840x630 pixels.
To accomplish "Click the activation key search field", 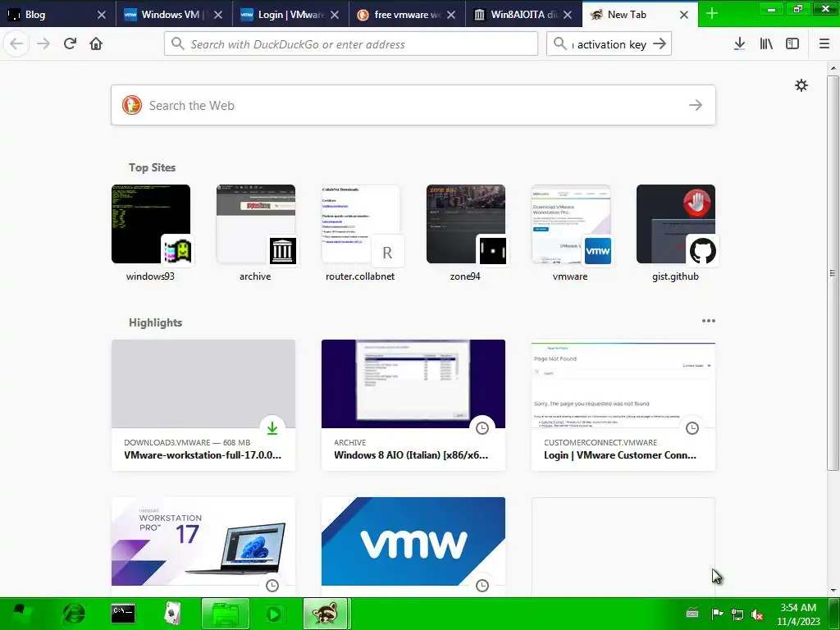I will (x=609, y=44).
